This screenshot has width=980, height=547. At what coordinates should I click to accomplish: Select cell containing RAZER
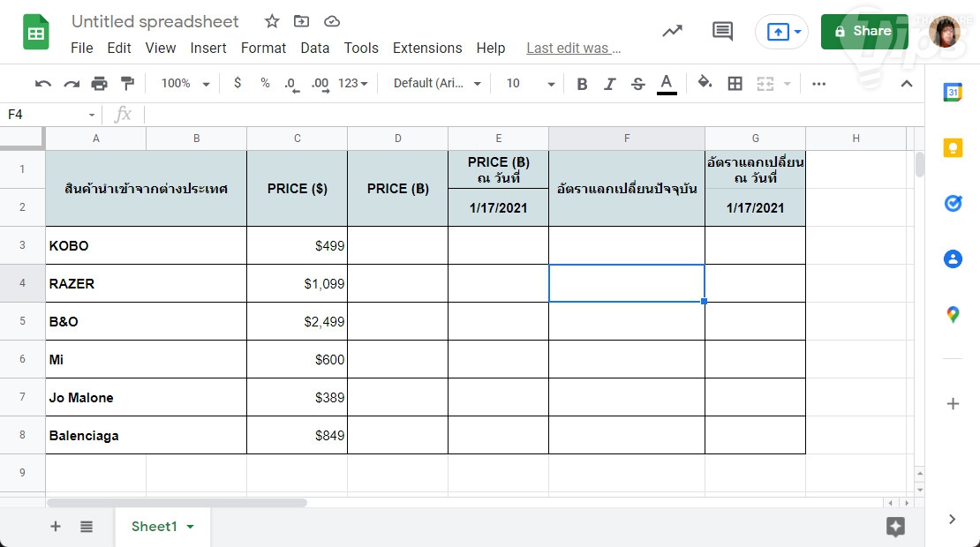click(147, 283)
